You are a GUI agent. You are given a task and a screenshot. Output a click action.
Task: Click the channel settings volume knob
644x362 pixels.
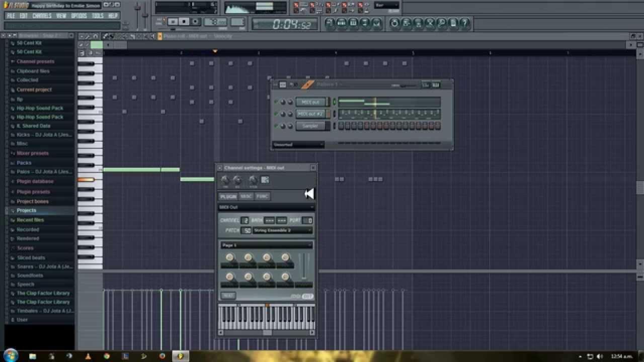[x=237, y=180]
